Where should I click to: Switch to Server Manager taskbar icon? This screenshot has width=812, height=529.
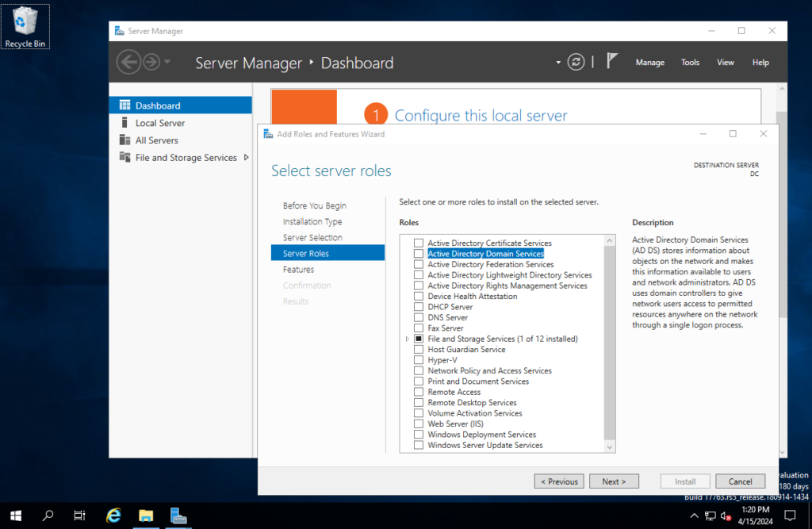(x=178, y=516)
